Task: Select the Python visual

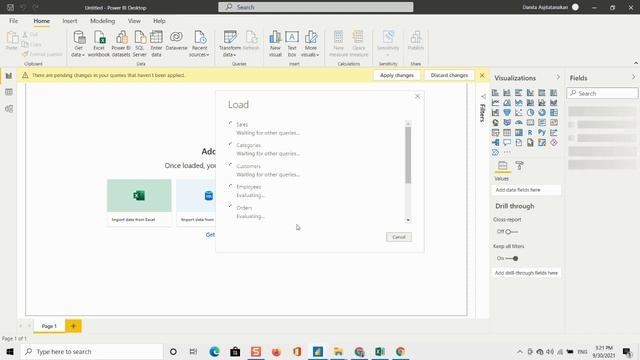Action: point(542,132)
